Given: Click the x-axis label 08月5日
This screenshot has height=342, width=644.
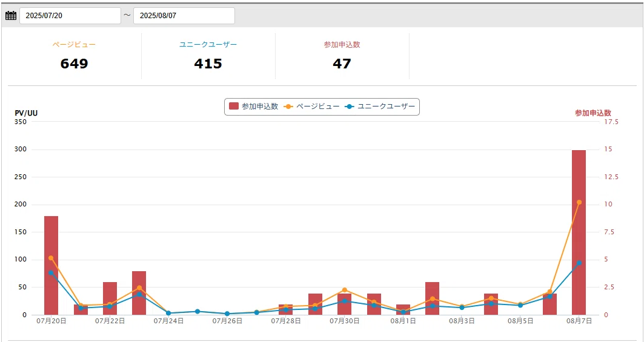Looking at the screenshot, I should click(x=520, y=321).
